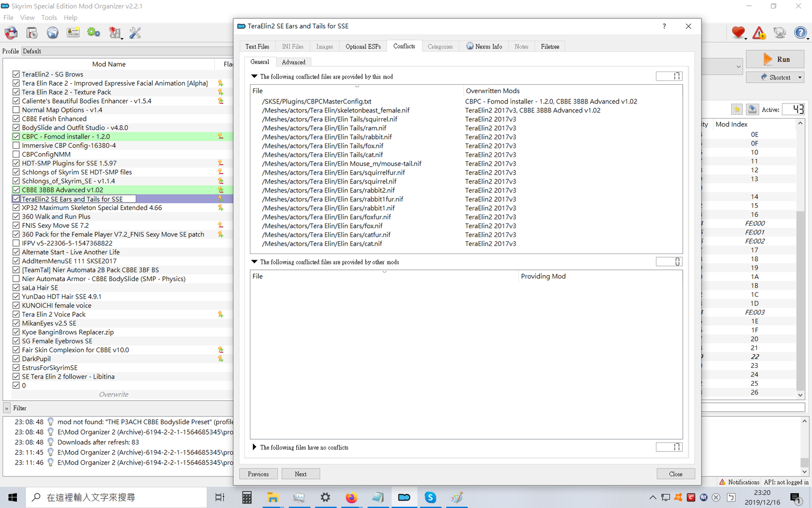
Task: Open the blue Help question mark icon
Action: point(800,32)
